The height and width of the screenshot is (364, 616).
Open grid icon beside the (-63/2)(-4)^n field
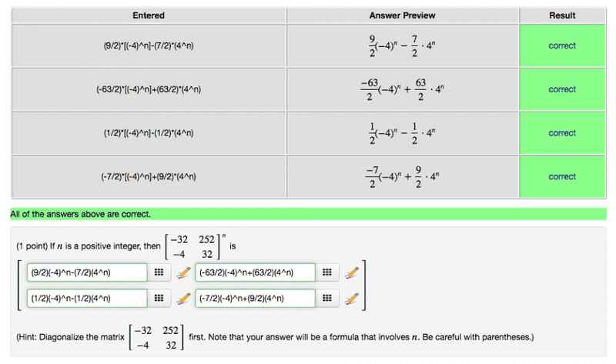326,272
